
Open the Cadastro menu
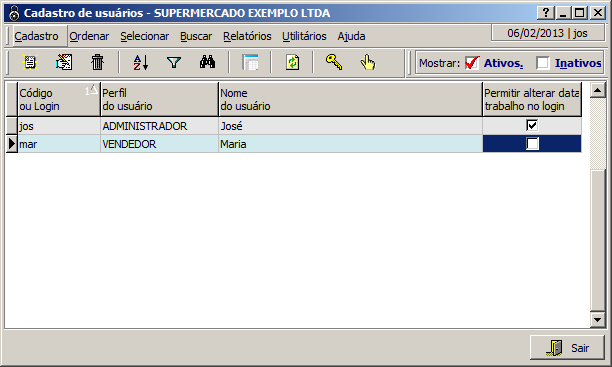coord(36,36)
